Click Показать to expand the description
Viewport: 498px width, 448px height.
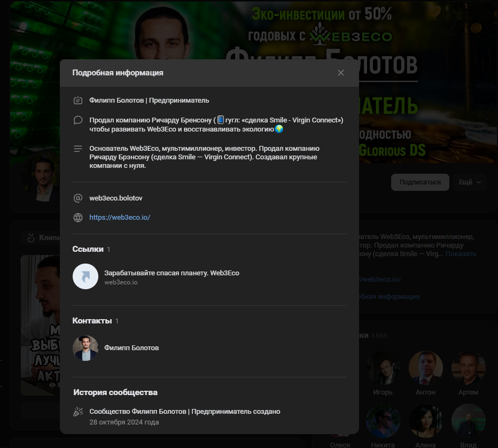pos(461,254)
